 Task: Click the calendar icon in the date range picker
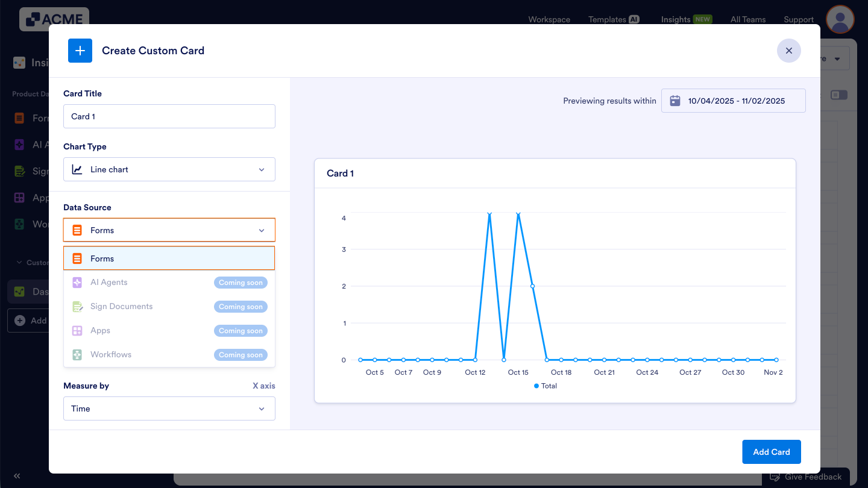(x=675, y=101)
